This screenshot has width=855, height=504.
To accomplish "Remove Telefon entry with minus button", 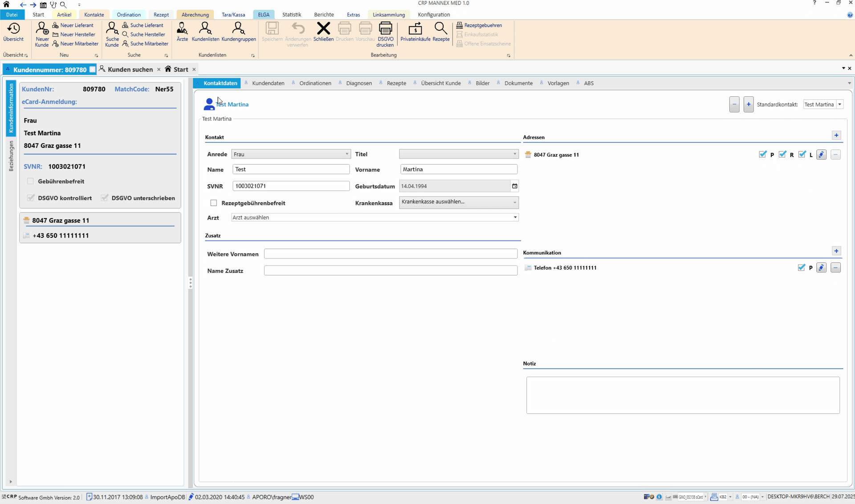I will [835, 268].
